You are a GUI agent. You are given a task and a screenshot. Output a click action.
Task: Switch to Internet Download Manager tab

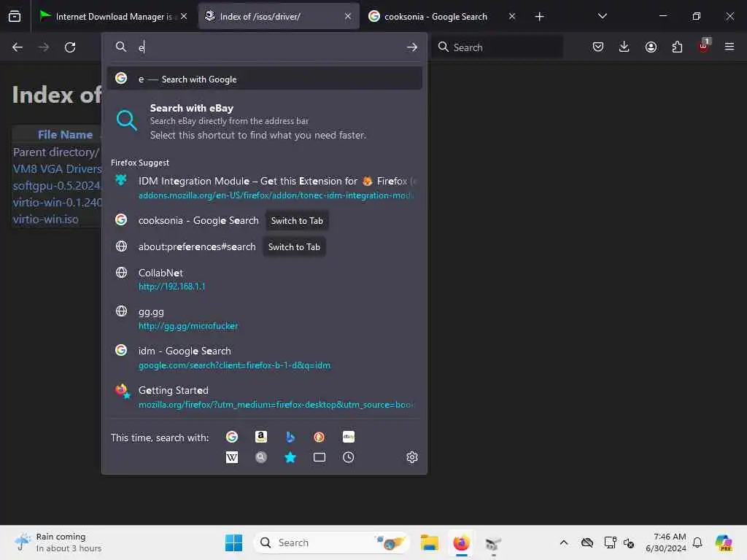(x=113, y=17)
